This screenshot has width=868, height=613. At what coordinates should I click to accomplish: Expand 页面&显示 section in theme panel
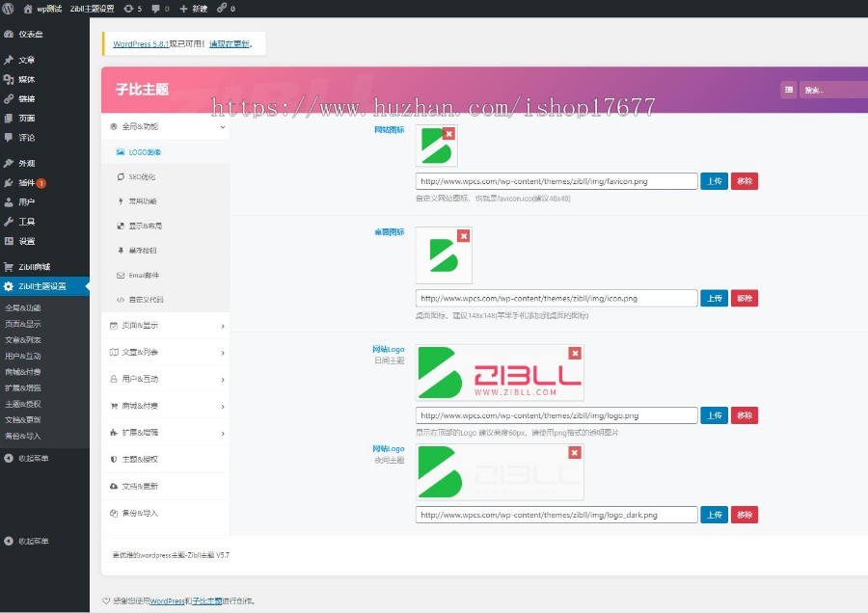click(x=166, y=326)
